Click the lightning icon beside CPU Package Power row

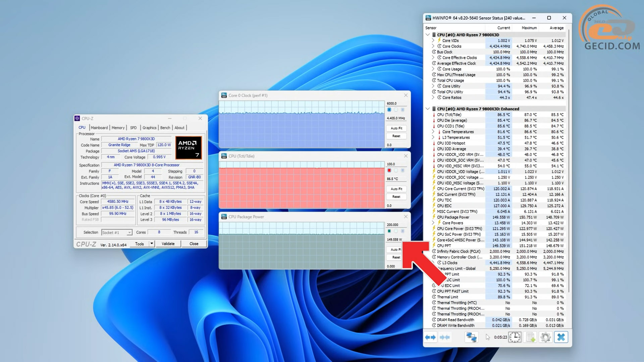click(x=434, y=217)
